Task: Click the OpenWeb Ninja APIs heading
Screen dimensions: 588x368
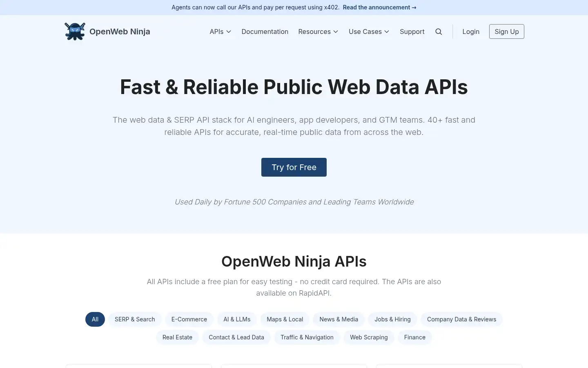Action: click(x=294, y=261)
